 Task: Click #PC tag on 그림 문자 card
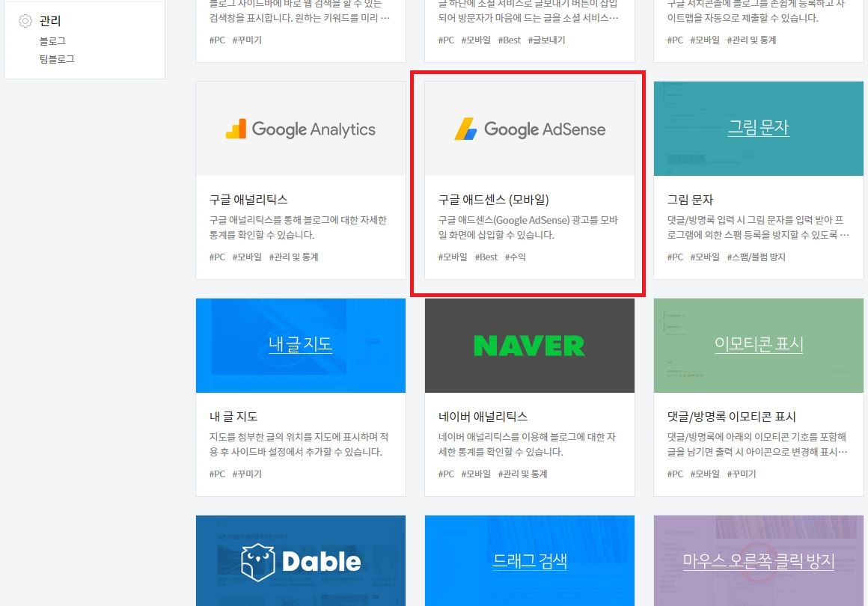(675, 257)
